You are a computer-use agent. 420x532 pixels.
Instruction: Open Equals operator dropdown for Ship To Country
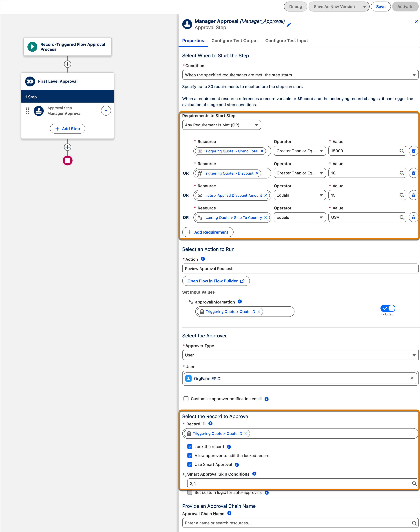click(300, 217)
